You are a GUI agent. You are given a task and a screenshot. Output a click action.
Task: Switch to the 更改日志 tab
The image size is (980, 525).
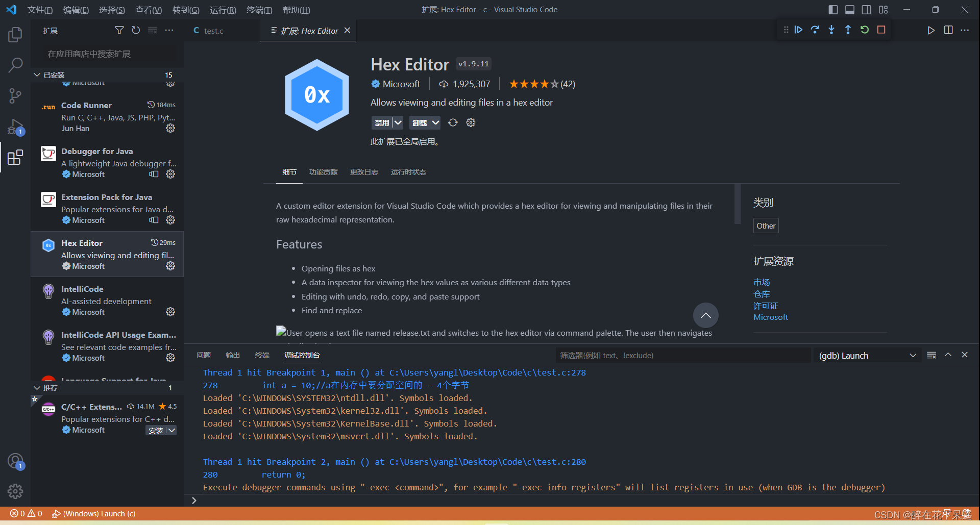[364, 172]
